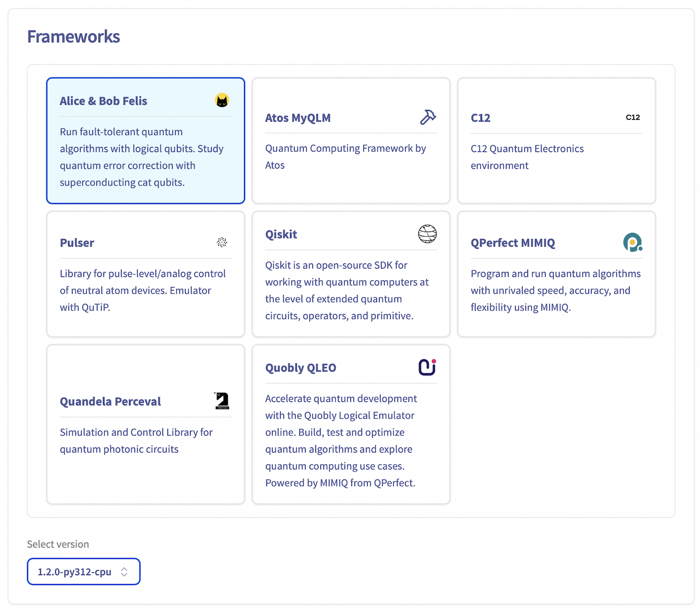Click the Alice & Bob cat icon

[221, 100]
